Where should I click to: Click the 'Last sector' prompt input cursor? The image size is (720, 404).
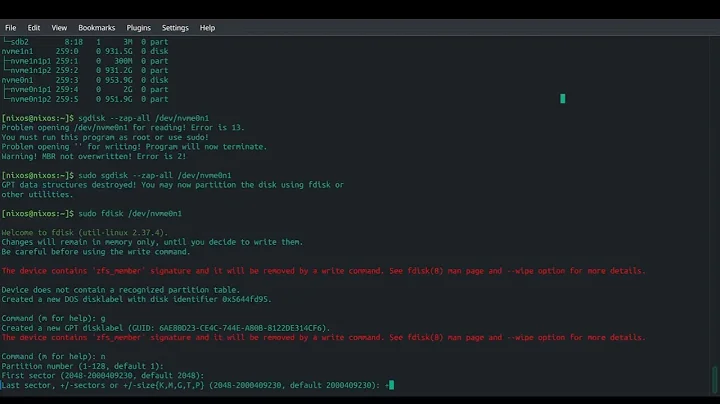tap(391, 385)
